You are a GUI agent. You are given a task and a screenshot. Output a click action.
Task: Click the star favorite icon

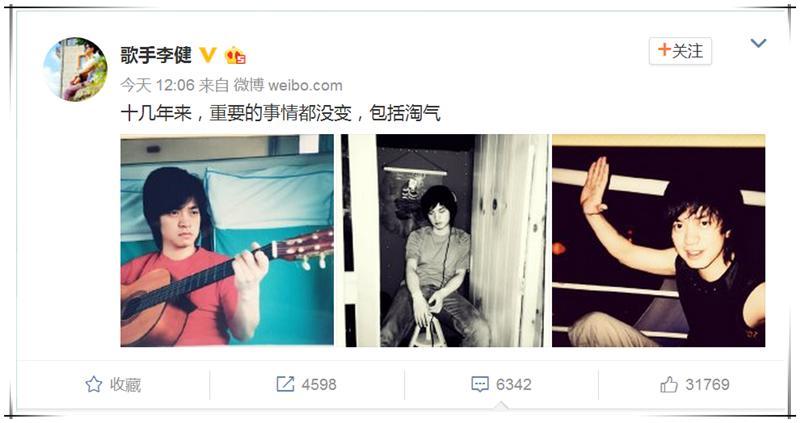[x=93, y=384]
